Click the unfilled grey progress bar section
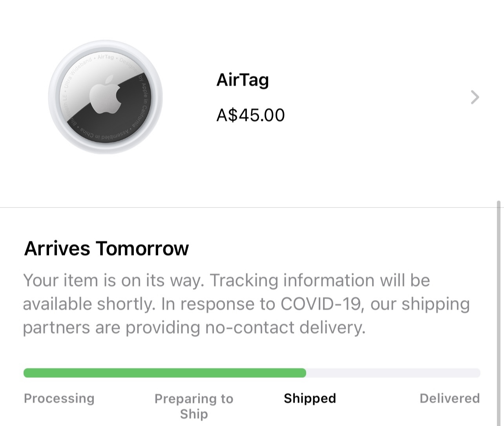This screenshot has height=426, width=504. tap(393, 373)
